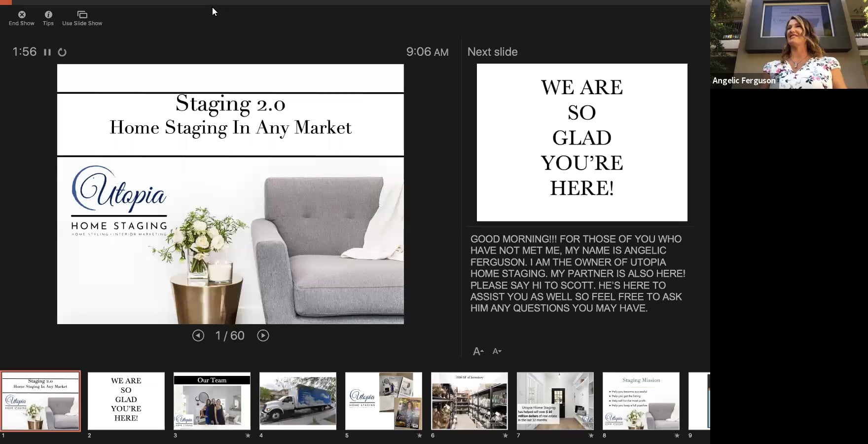
Task: Select the 'Staging Mission' slide 8 thumbnail
Action: click(641, 401)
